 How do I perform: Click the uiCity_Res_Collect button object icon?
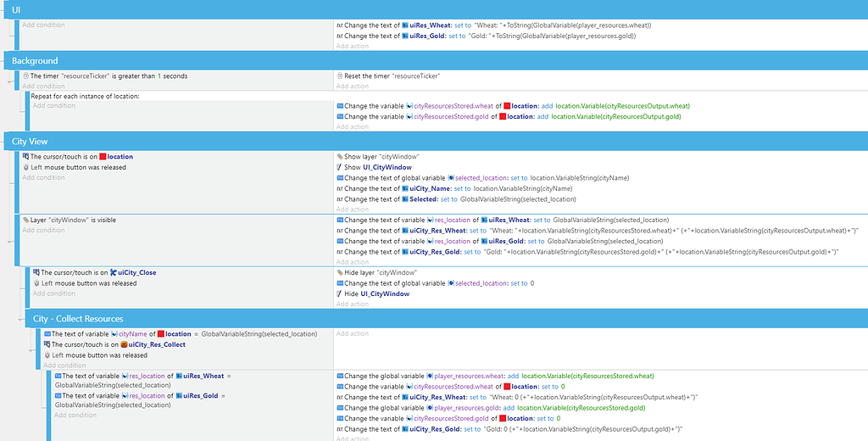click(x=123, y=345)
